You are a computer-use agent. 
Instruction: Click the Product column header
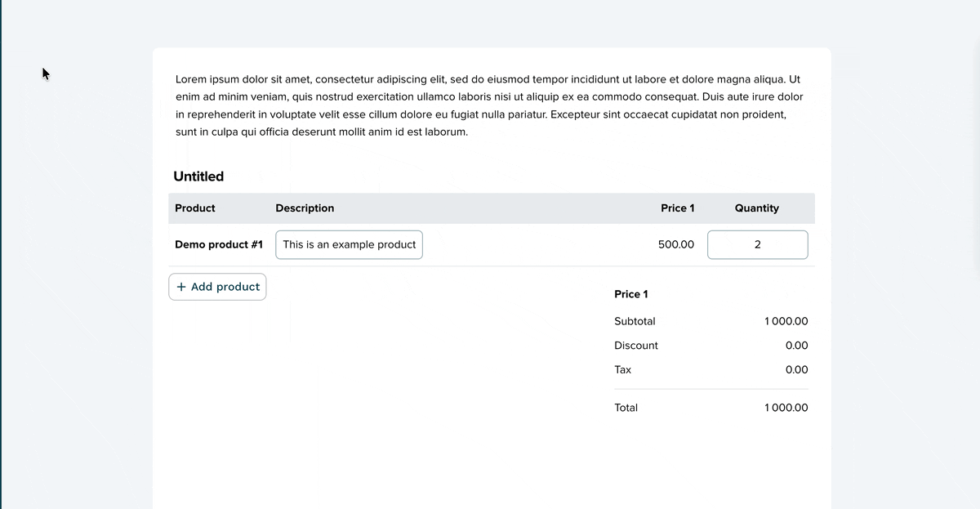coord(195,208)
